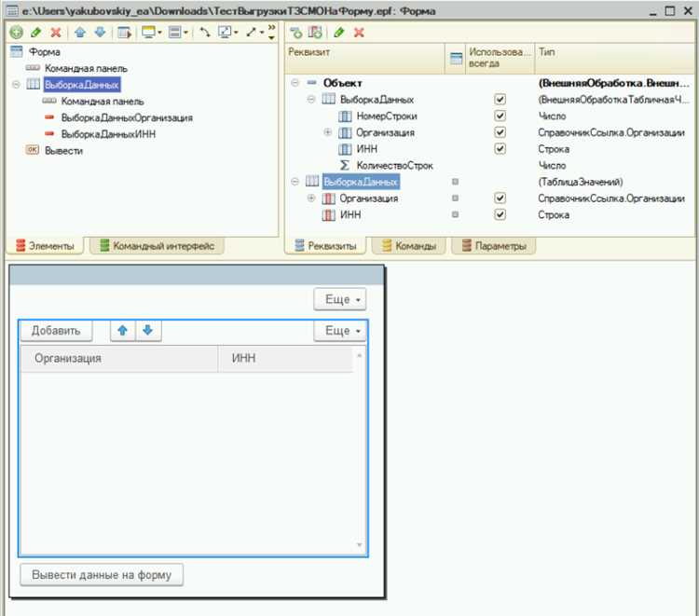
Task: Collapse the Объект attribute node
Action: 295,82
